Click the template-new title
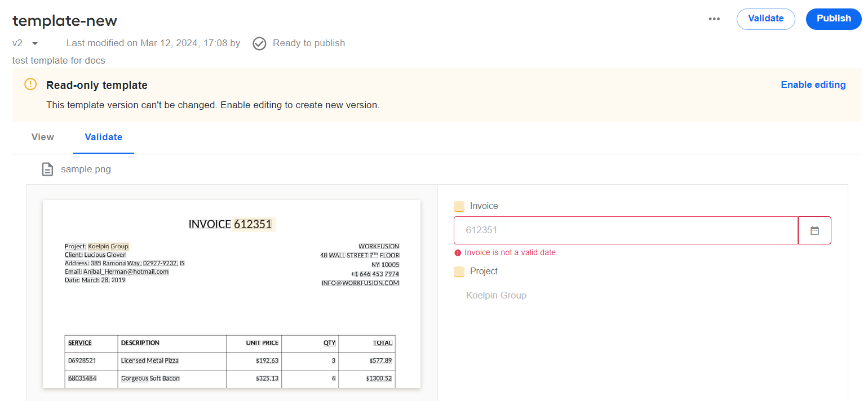Viewport: 868px width, 401px height. click(65, 21)
